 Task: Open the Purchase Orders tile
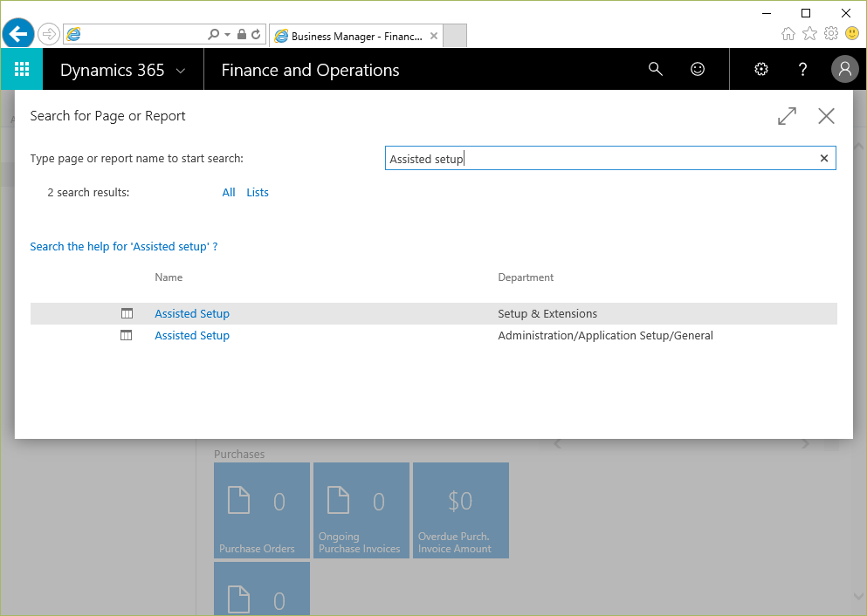coord(262,510)
